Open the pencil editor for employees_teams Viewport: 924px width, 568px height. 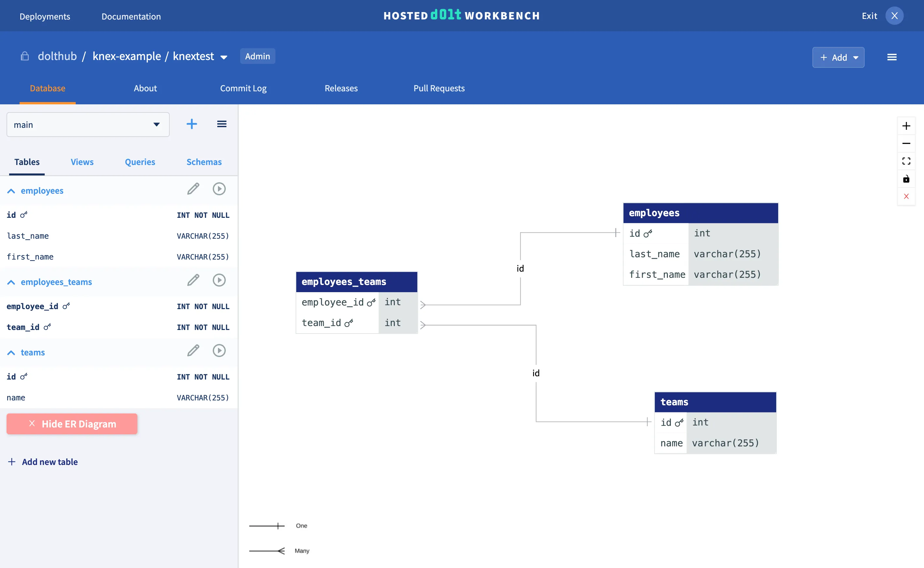click(193, 280)
